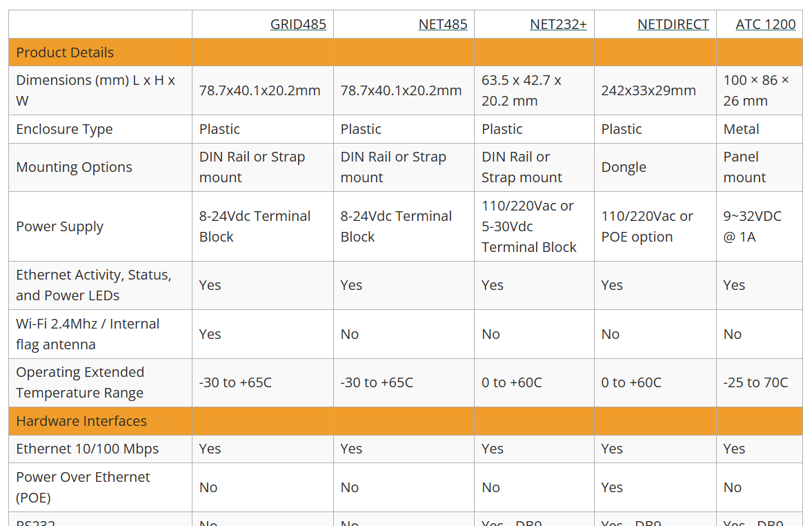
Task: Select the Power Supply row label
Action: pyautogui.click(x=101, y=226)
